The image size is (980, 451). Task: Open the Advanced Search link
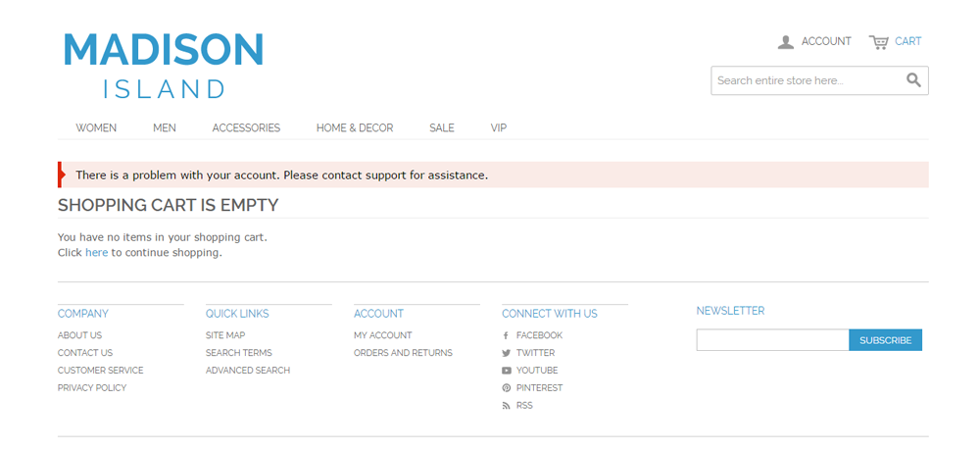[x=248, y=371]
